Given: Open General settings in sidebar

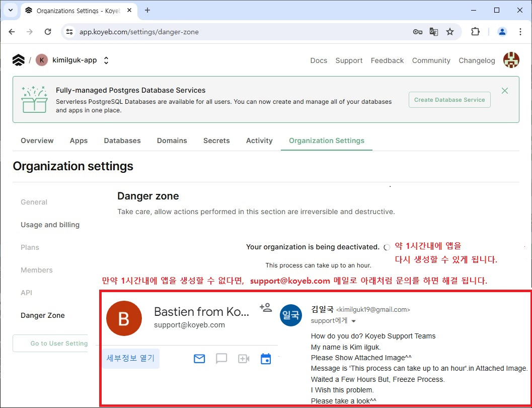Looking at the screenshot, I should click(x=34, y=202).
